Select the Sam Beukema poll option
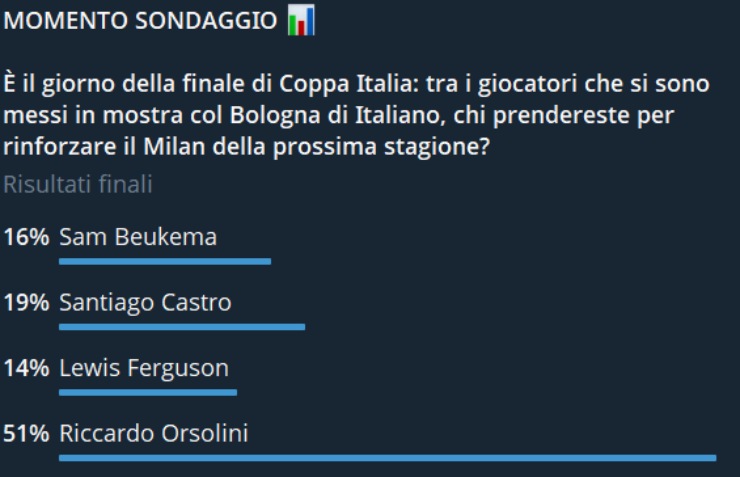This screenshot has height=477, width=740. (138, 237)
